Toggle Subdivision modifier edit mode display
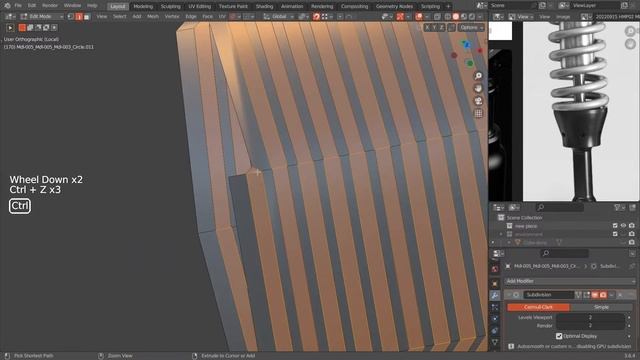The image size is (640, 360). tap(587, 295)
